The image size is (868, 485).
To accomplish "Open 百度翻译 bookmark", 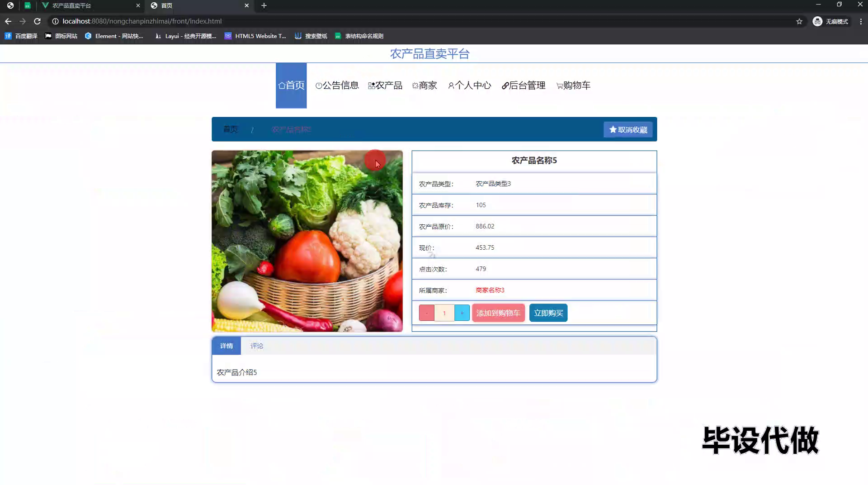I will coord(21,36).
